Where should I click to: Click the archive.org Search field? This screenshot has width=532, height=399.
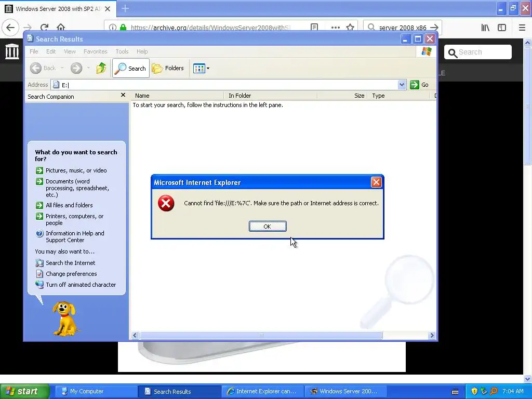coord(478,52)
